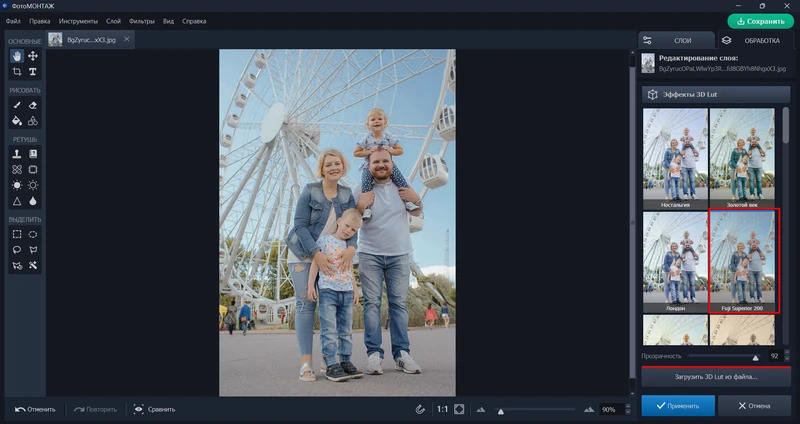Click the Сравнить compare button
The height and width of the screenshot is (424, 800).
coord(154,409)
